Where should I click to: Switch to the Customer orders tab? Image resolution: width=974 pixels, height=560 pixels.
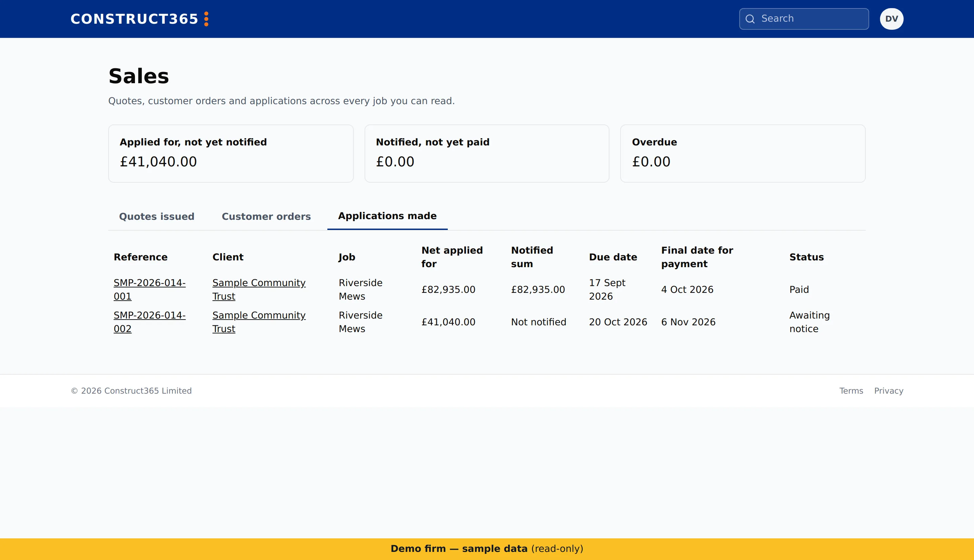(266, 216)
